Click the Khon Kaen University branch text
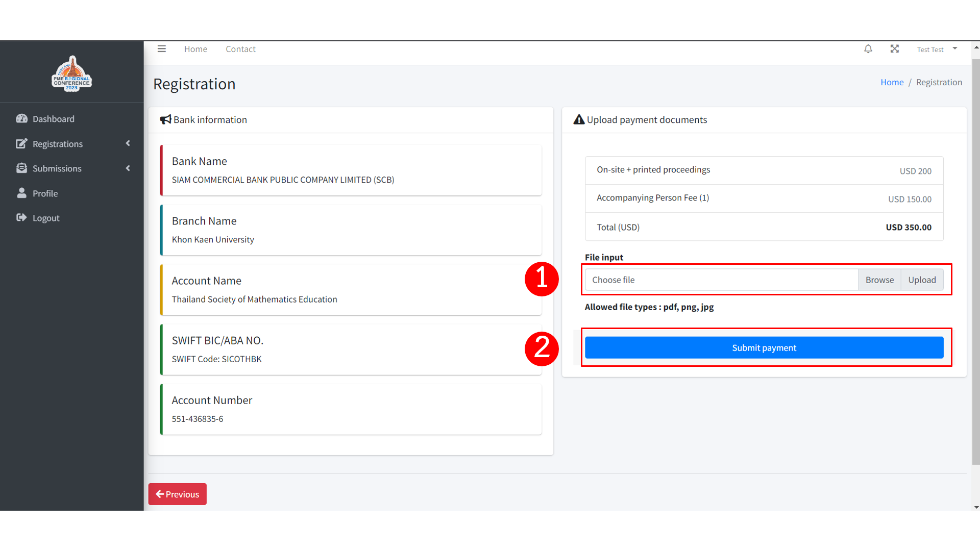Screen dimensions: 980x551 point(213,239)
